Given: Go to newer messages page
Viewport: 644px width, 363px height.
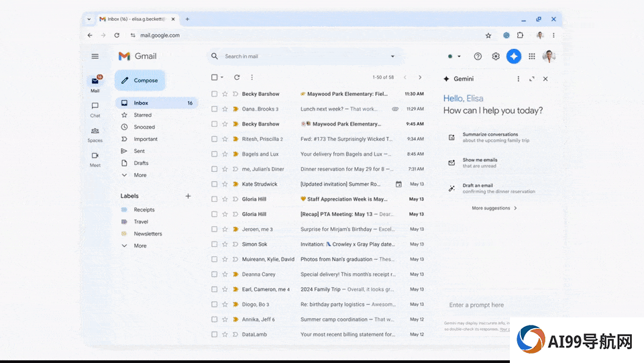Looking at the screenshot, I should [405, 77].
